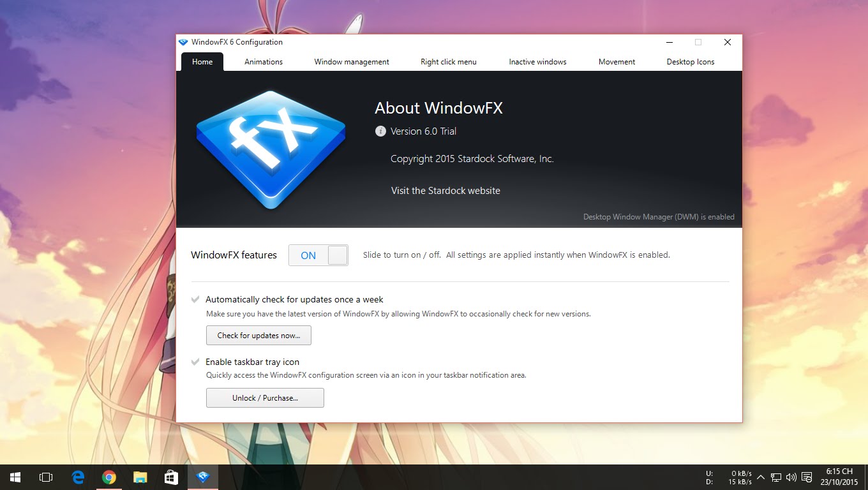The height and width of the screenshot is (490, 868).
Task: Click the WindowFX app icon in the title bar
Action: pyautogui.click(x=183, y=42)
